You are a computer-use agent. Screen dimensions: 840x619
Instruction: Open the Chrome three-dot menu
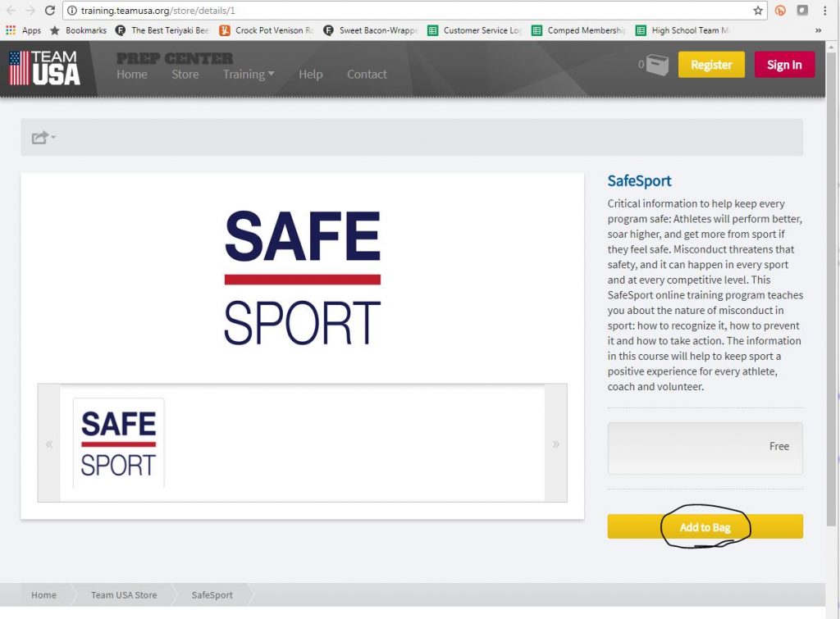point(824,11)
